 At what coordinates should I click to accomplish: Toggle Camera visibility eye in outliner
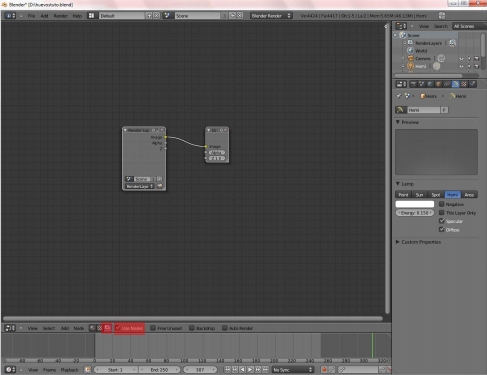click(461, 59)
